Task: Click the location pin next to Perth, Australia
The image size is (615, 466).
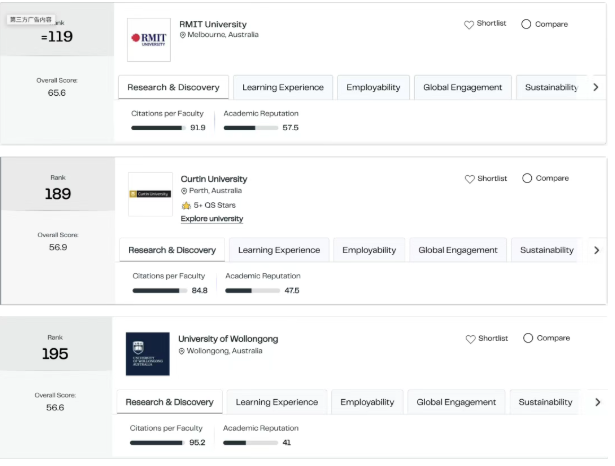Action: point(184,191)
